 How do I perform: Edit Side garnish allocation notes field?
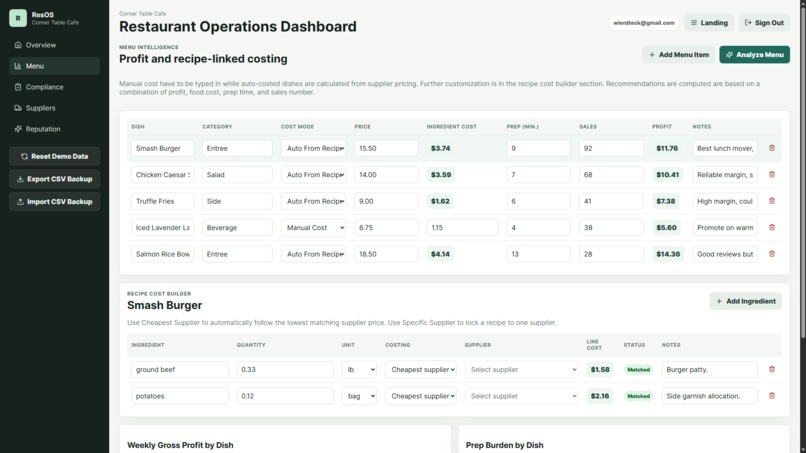coord(709,396)
